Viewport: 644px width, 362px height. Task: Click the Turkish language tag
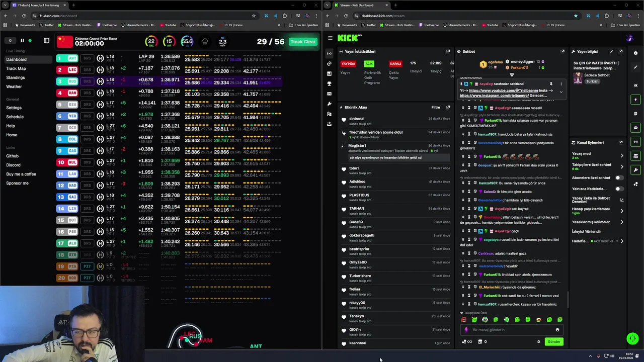click(x=592, y=81)
